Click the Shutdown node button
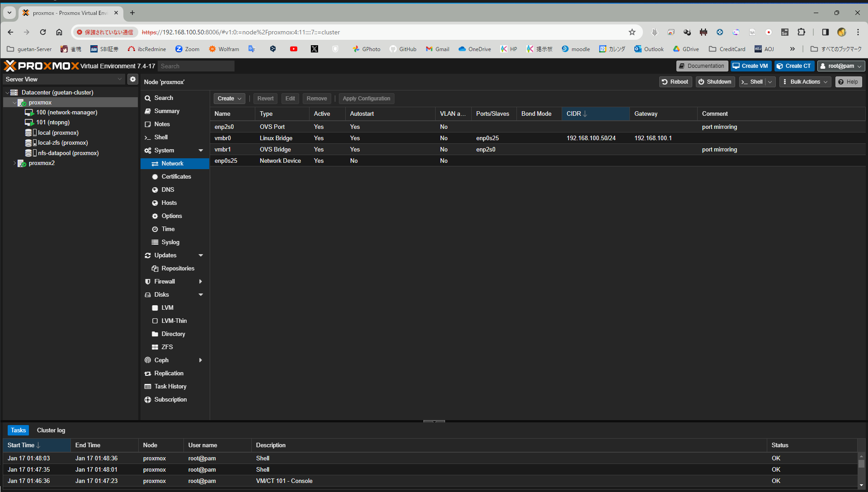The height and width of the screenshot is (492, 868). pyautogui.click(x=714, y=82)
